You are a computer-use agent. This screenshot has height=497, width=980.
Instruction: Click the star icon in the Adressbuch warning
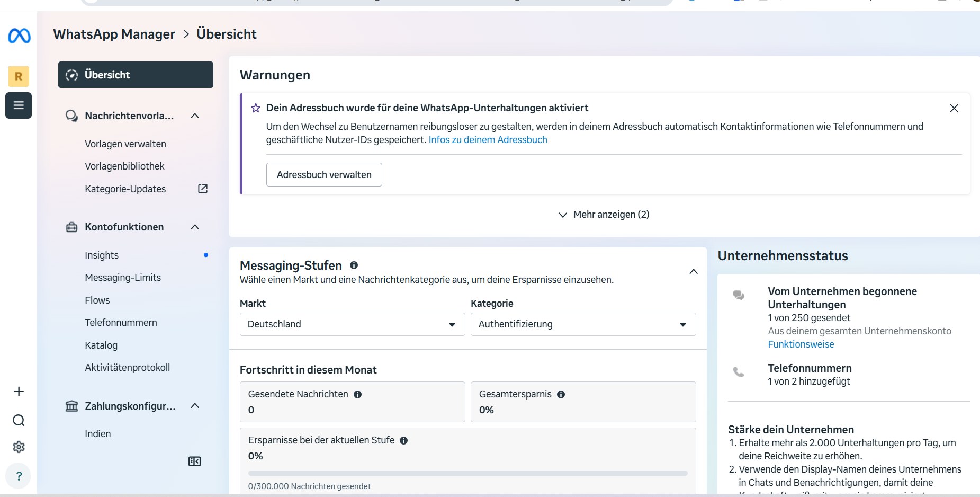[x=256, y=108]
